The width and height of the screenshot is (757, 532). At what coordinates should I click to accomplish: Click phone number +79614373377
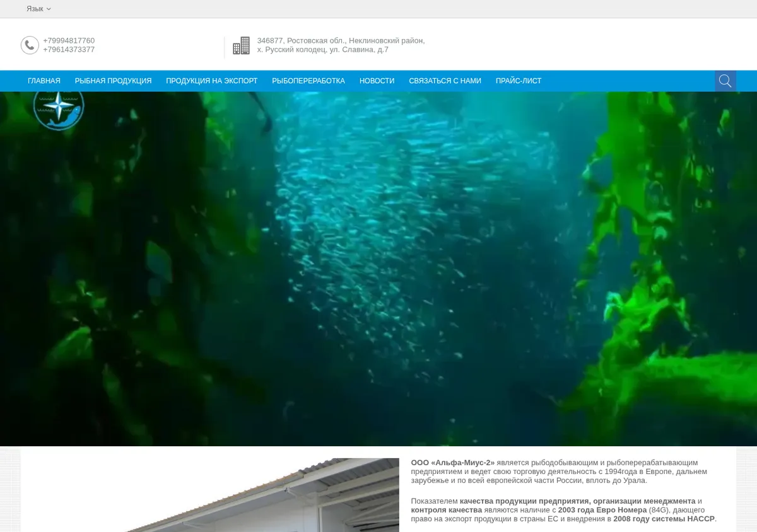(69, 49)
